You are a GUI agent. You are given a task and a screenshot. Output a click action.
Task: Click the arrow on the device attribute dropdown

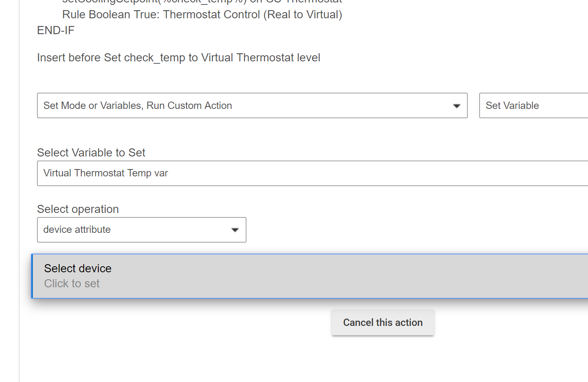pos(235,230)
